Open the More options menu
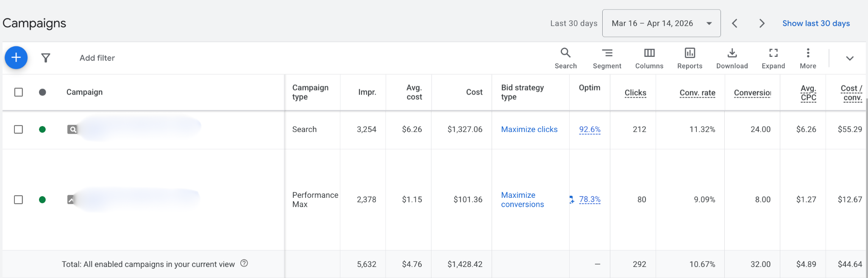This screenshot has height=278, width=868. [808, 58]
